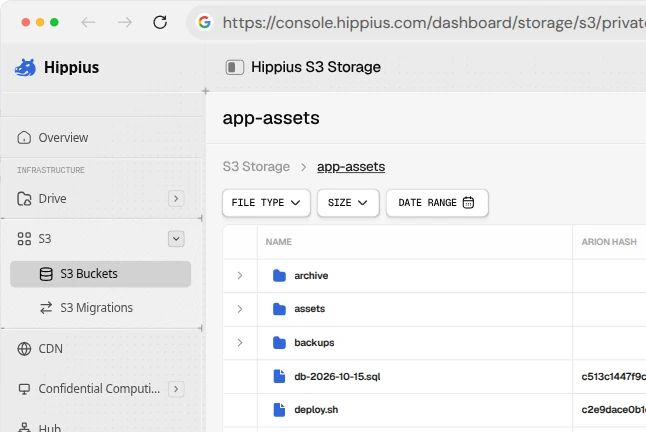
Task: Expand the backups folder row
Action: tap(240, 343)
